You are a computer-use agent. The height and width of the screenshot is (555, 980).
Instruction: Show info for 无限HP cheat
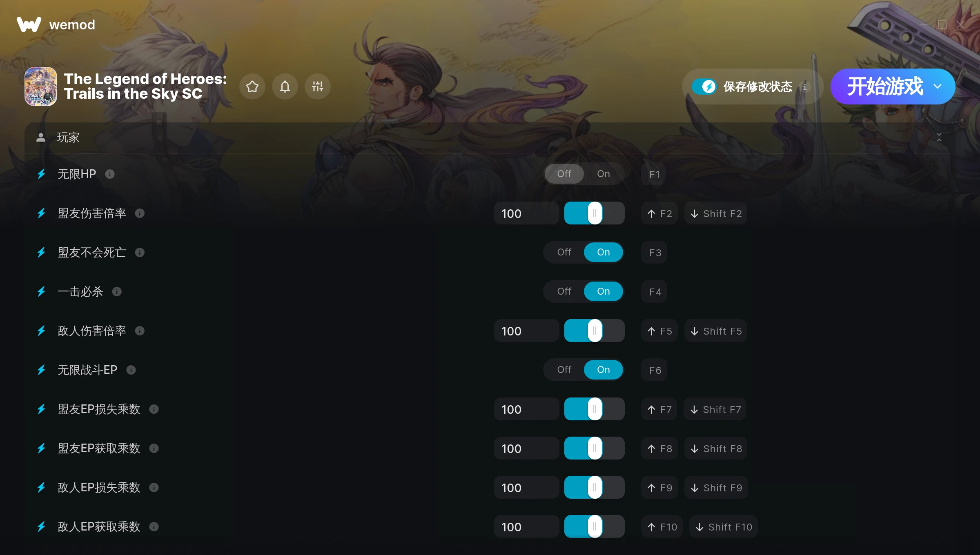tap(110, 174)
